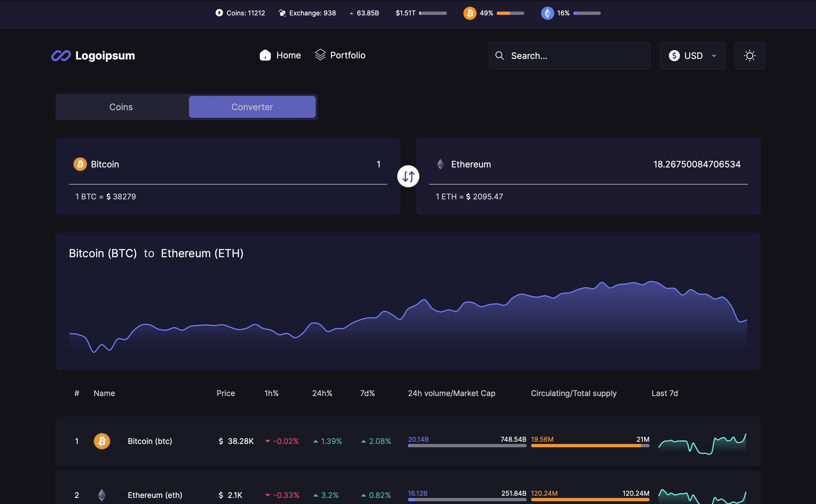
Task: Click the Bitcoin (btc) row in the table
Action: tap(150, 441)
